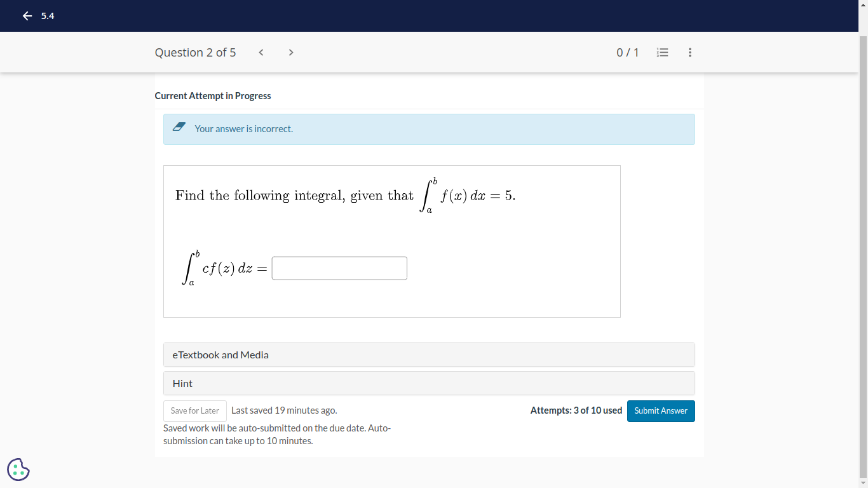Click the 0 / 1 score indicator

coord(628,52)
